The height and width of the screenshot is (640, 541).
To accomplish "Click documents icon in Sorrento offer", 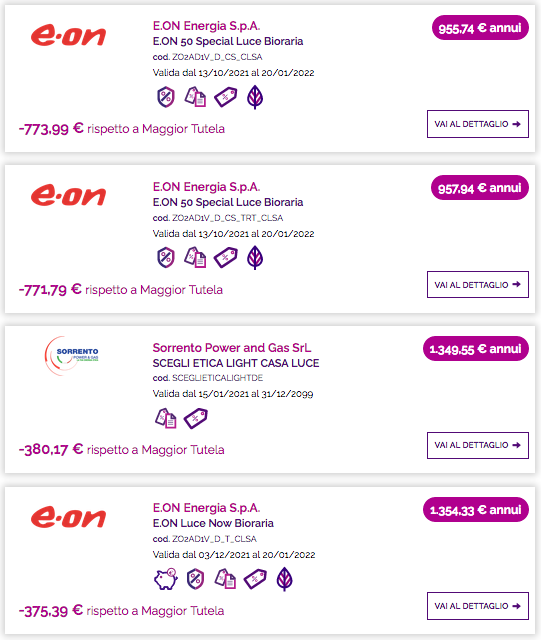I will (x=166, y=418).
